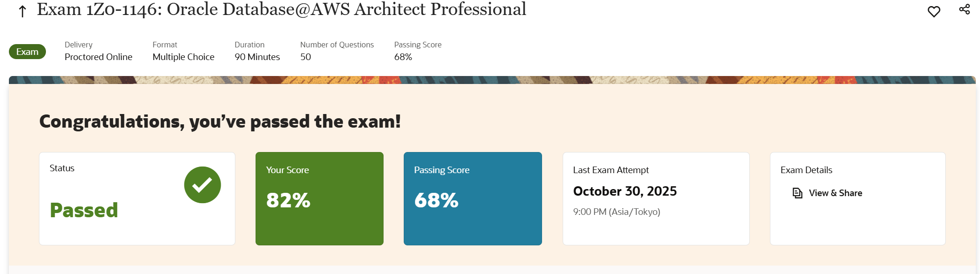Click the green Exam badge

coord(27,52)
